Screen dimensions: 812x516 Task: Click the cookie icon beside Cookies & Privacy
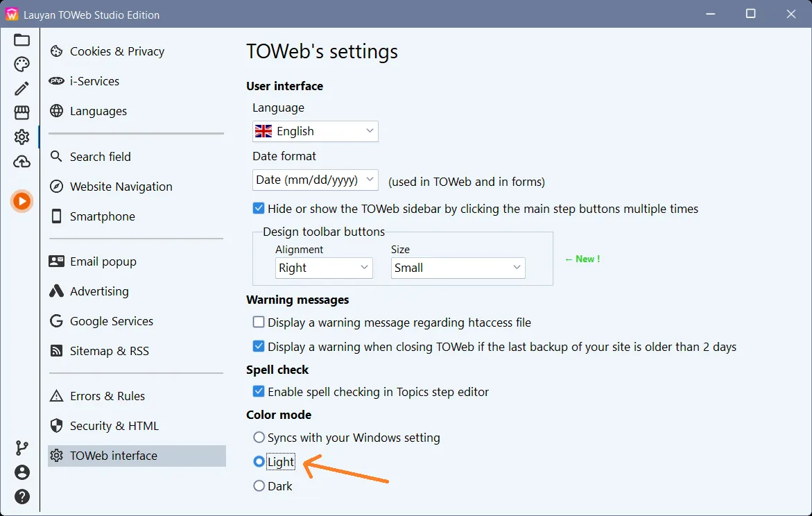pos(56,51)
